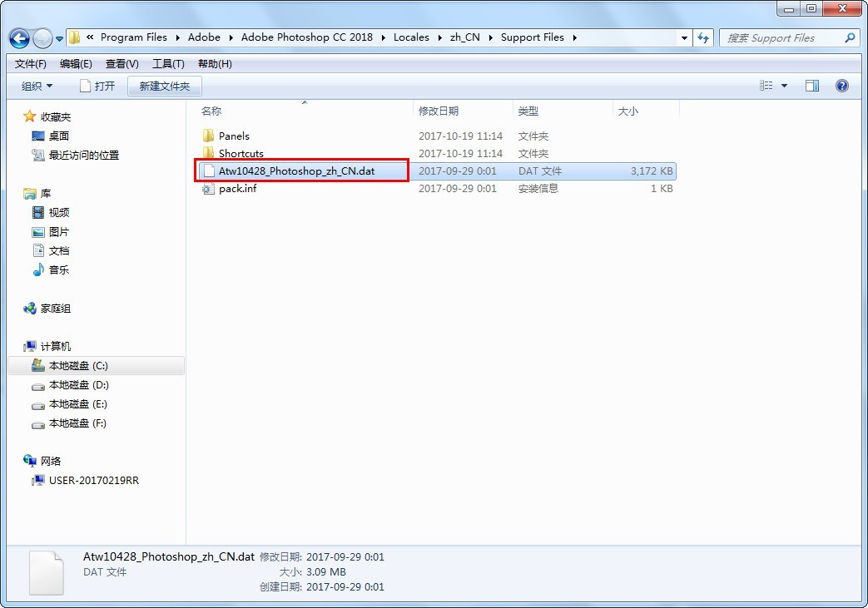Click the 3,172 KB size cell
Image resolution: width=868 pixels, height=608 pixels.
pyautogui.click(x=652, y=171)
